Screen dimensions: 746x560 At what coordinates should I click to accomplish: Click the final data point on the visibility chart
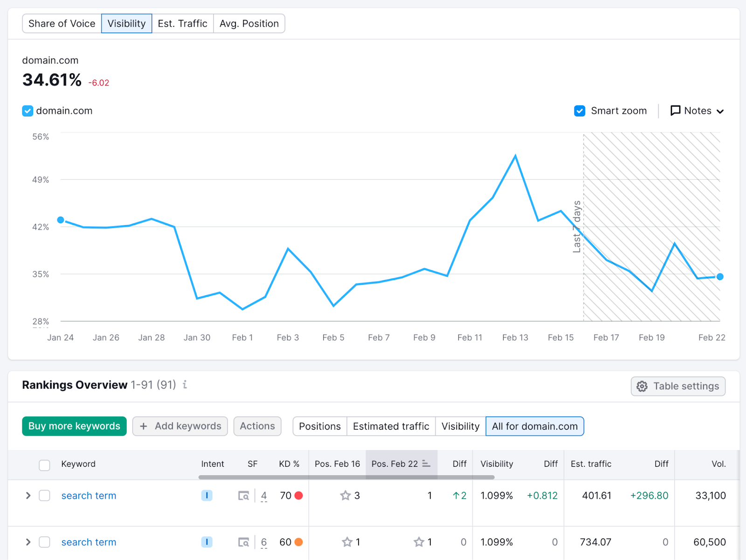pos(719,276)
